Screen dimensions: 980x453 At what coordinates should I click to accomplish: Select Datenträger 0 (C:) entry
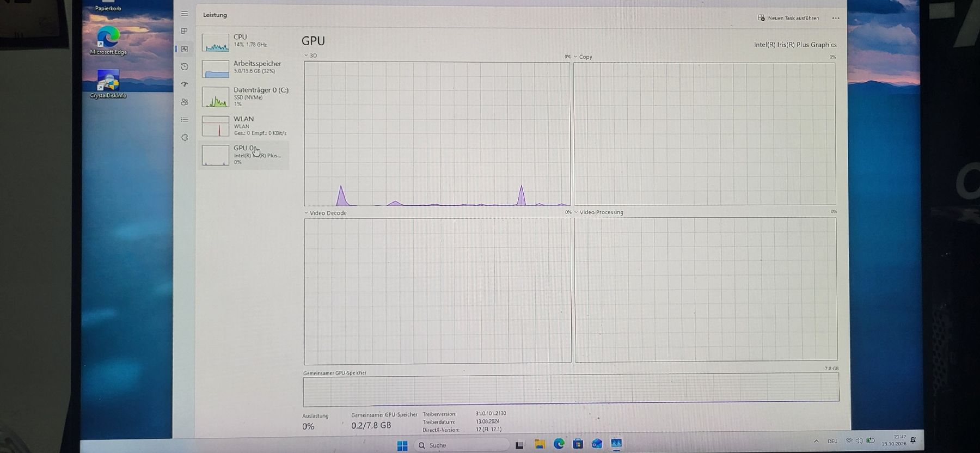pyautogui.click(x=243, y=97)
